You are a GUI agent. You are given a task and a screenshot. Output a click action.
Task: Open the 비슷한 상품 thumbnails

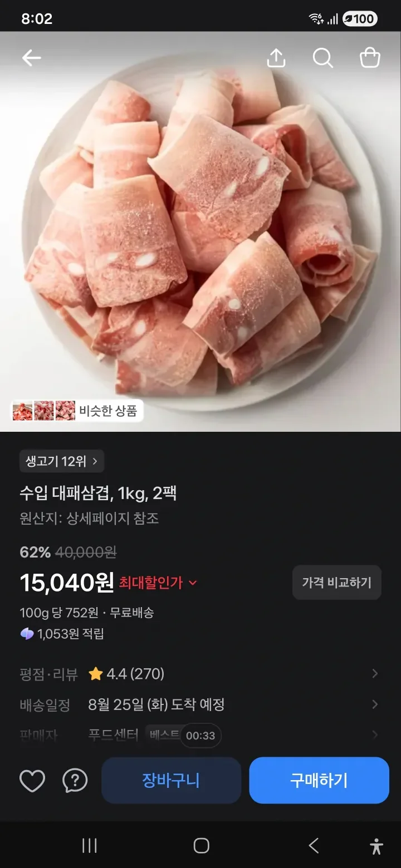[77, 411]
